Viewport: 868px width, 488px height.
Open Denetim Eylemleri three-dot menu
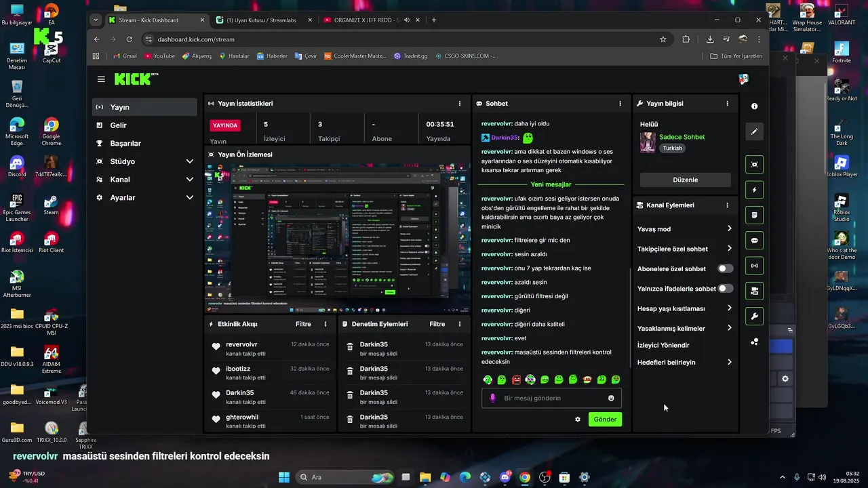[460, 324]
